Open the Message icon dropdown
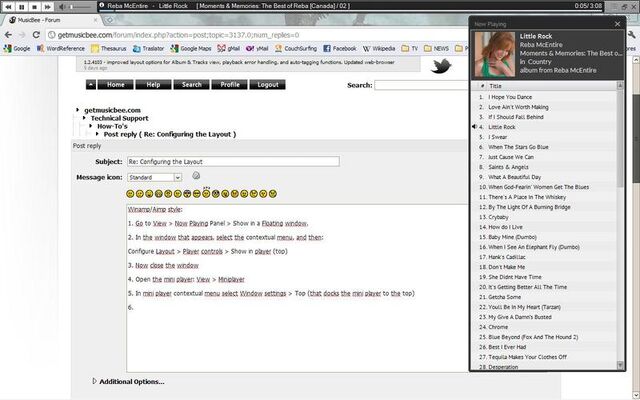Viewport: 640px width, 400px height. [154, 178]
